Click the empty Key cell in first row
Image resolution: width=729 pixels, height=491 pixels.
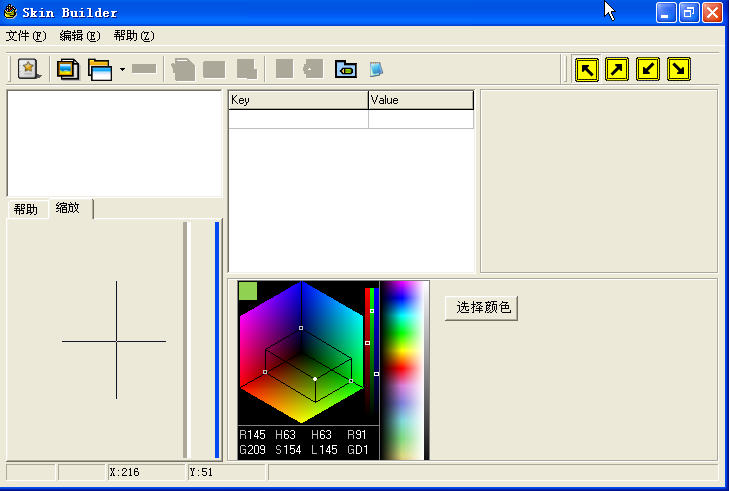tap(298, 119)
